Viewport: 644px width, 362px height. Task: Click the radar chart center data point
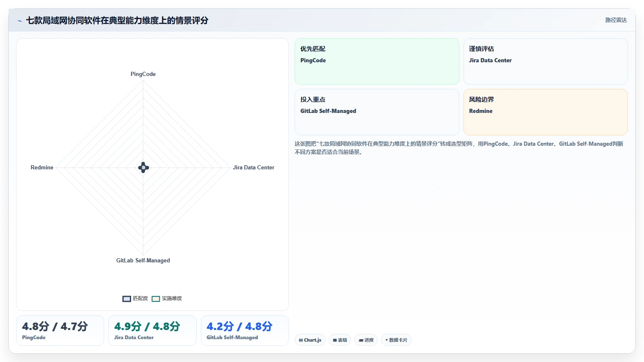pyautogui.click(x=144, y=168)
